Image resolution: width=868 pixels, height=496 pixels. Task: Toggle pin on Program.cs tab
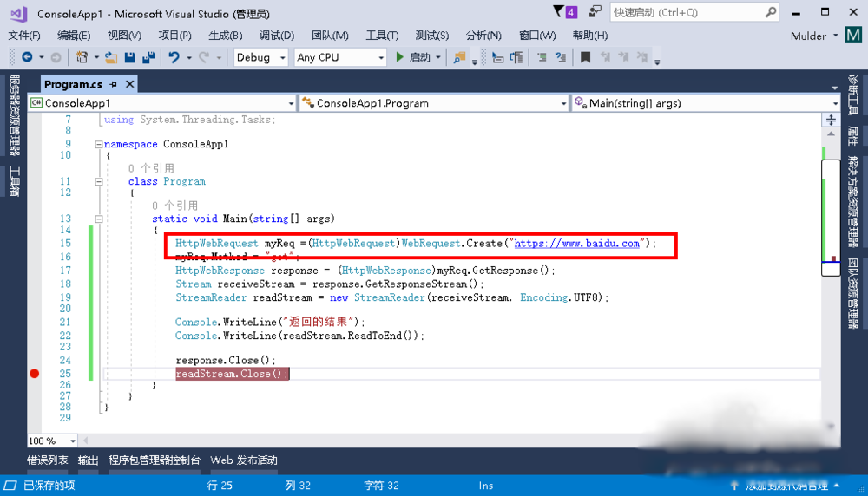coord(114,84)
